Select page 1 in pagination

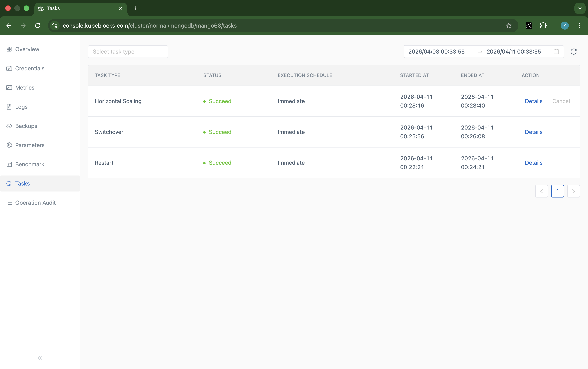coord(558,191)
